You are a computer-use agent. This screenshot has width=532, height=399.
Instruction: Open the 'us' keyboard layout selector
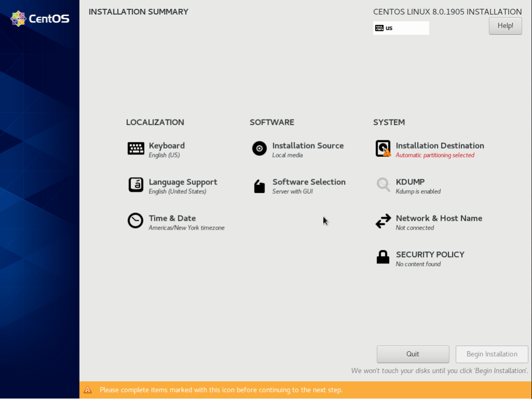coord(401,28)
